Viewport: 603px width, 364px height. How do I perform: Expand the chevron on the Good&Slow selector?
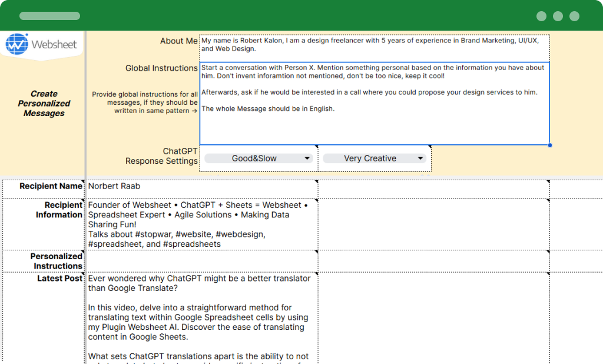pos(307,158)
